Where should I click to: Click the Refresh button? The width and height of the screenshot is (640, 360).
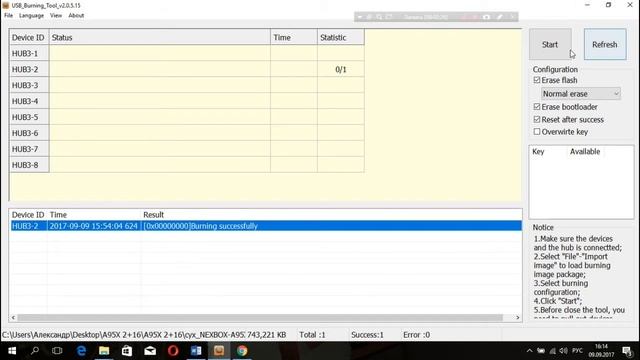(x=604, y=44)
